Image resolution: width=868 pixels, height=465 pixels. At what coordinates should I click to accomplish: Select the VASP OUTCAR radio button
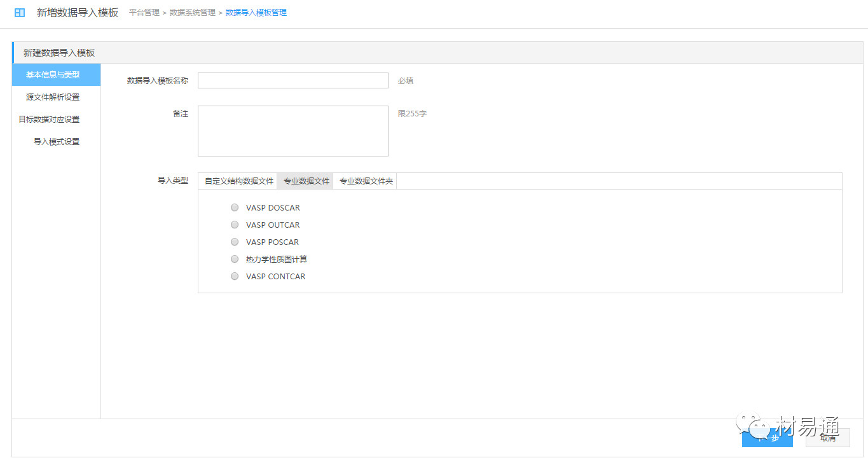[235, 225]
